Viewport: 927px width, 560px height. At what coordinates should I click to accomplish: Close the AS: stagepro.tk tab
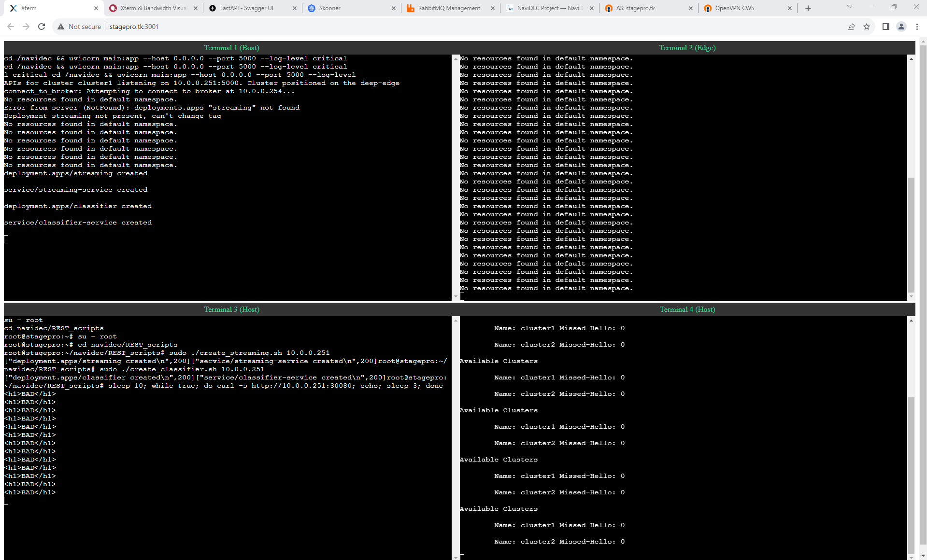pyautogui.click(x=690, y=8)
